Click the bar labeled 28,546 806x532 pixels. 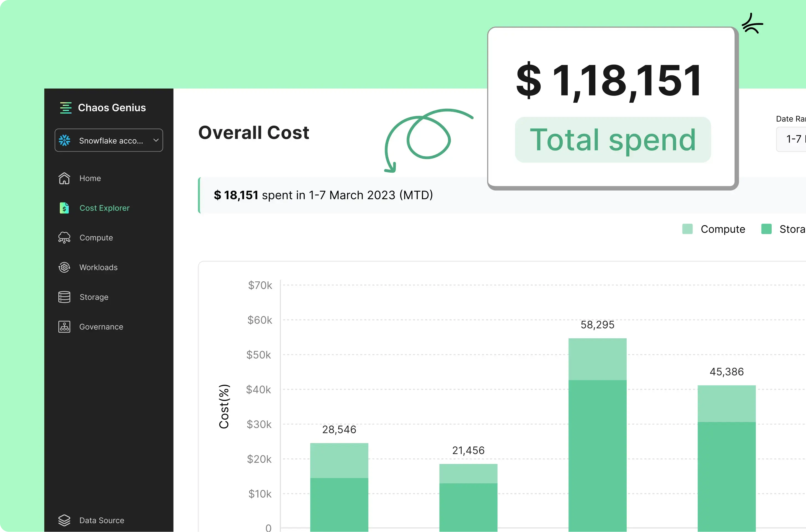coord(339,487)
